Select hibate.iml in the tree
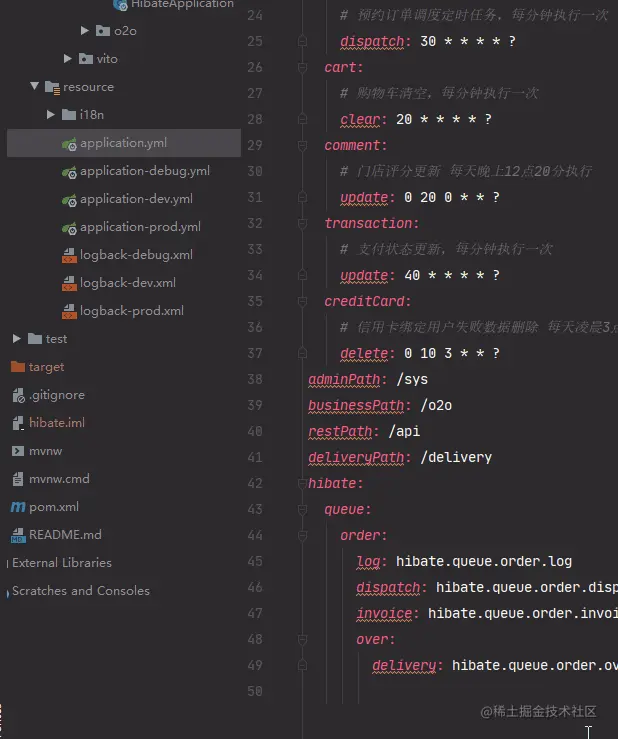 coord(57,423)
